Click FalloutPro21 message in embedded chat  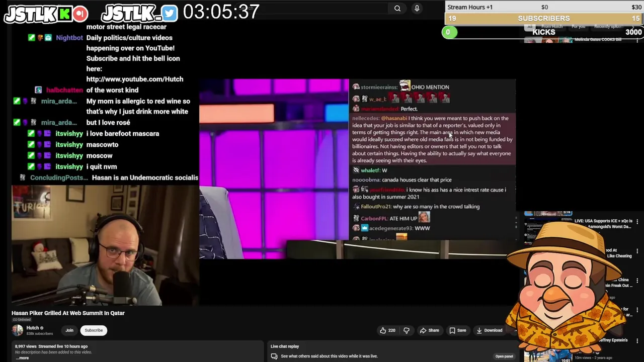pyautogui.click(x=417, y=207)
